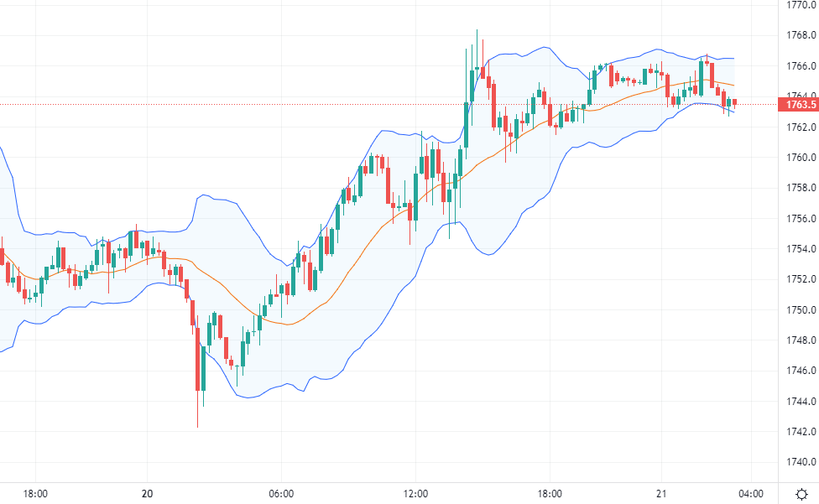Screen dimensions: 819x504
Task: Select the date 20 time axis marker
Action: [x=148, y=493]
